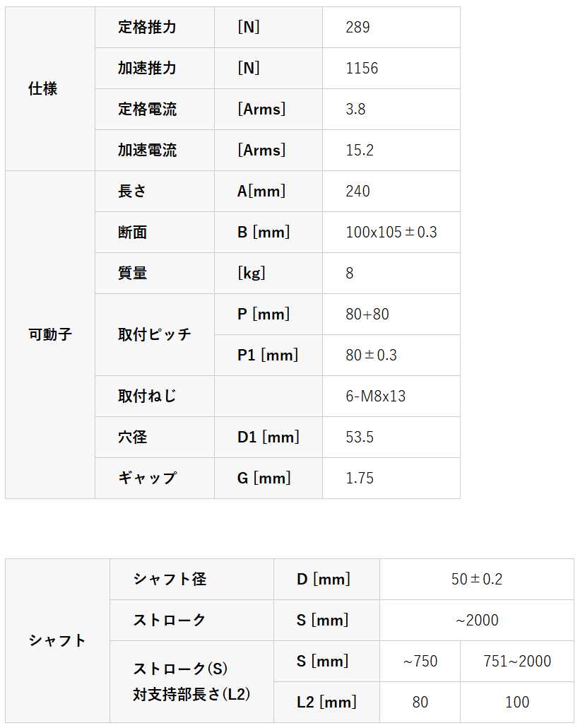Click the 751~2000 stroke range cell
This screenshot has height=728, width=585.
516,662
